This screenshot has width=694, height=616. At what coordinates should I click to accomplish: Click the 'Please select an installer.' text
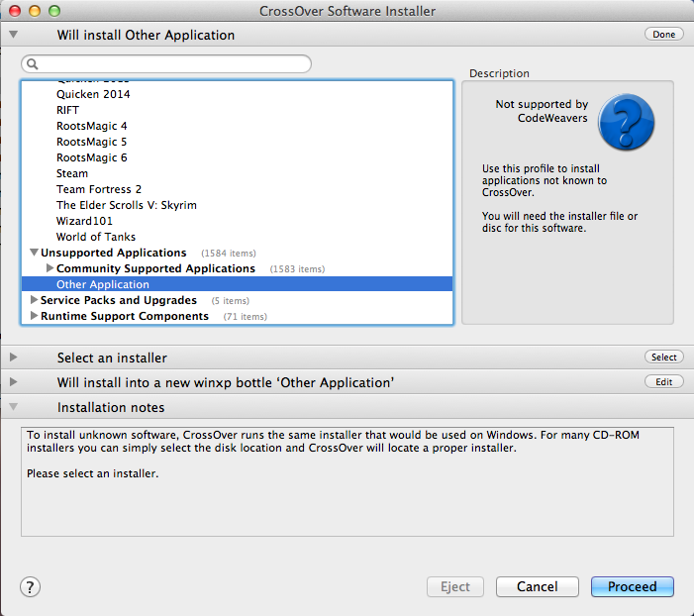pos(92,473)
